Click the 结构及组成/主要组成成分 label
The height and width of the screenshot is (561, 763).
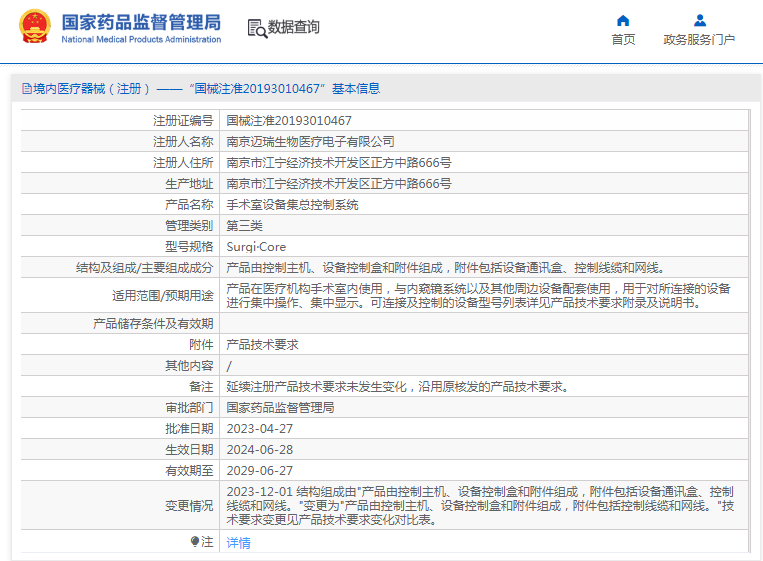(145, 268)
